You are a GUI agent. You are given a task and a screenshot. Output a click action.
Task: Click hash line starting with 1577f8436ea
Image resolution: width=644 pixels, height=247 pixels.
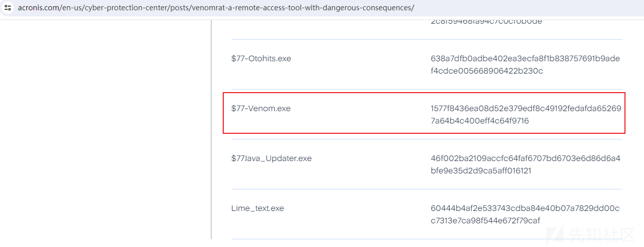click(526, 109)
